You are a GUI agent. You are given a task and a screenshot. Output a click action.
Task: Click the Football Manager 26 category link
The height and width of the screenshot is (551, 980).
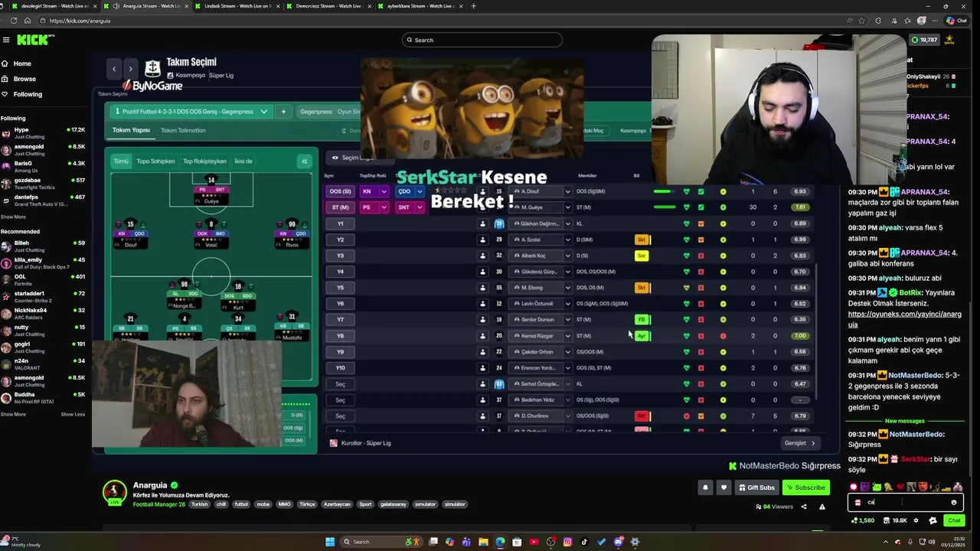click(159, 504)
